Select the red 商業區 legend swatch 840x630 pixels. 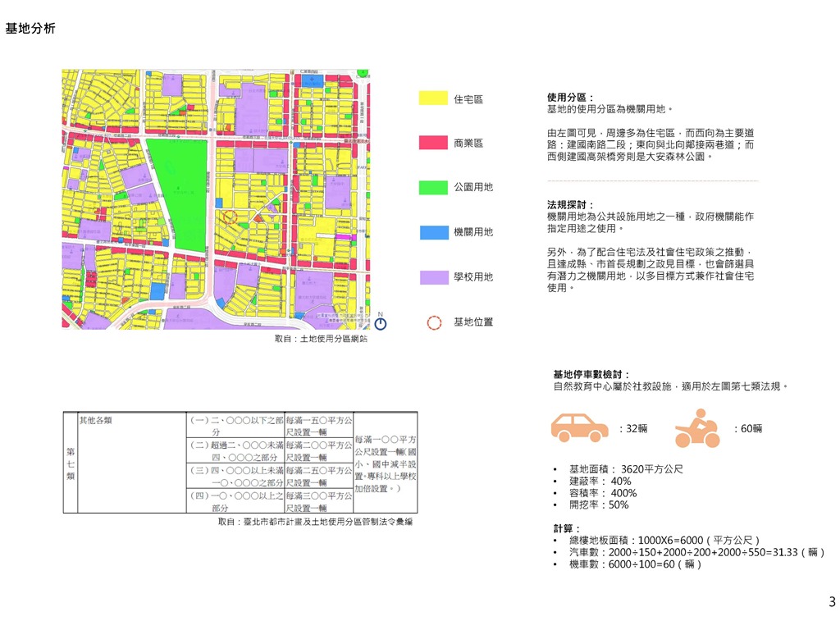click(x=433, y=143)
